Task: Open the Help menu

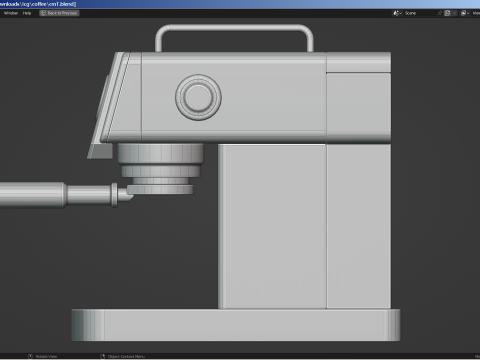Action: [x=27, y=13]
